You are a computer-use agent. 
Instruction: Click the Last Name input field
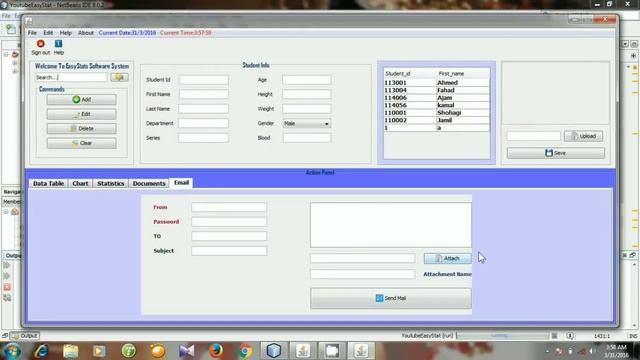(203, 109)
